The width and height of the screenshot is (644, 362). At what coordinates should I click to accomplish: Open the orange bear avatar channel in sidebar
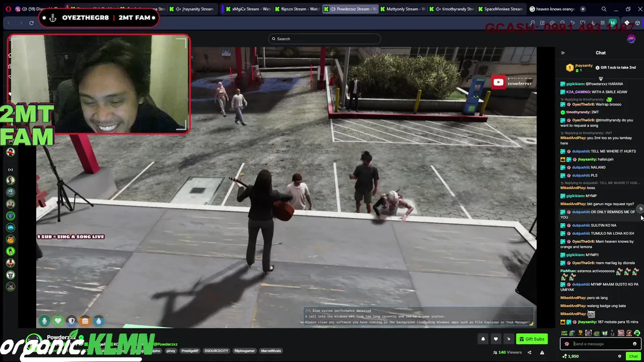click(x=11, y=240)
